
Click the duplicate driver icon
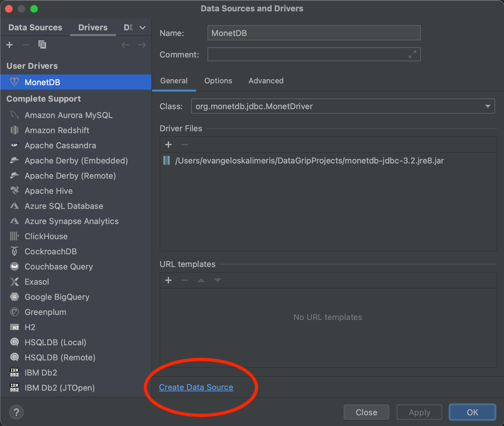42,45
